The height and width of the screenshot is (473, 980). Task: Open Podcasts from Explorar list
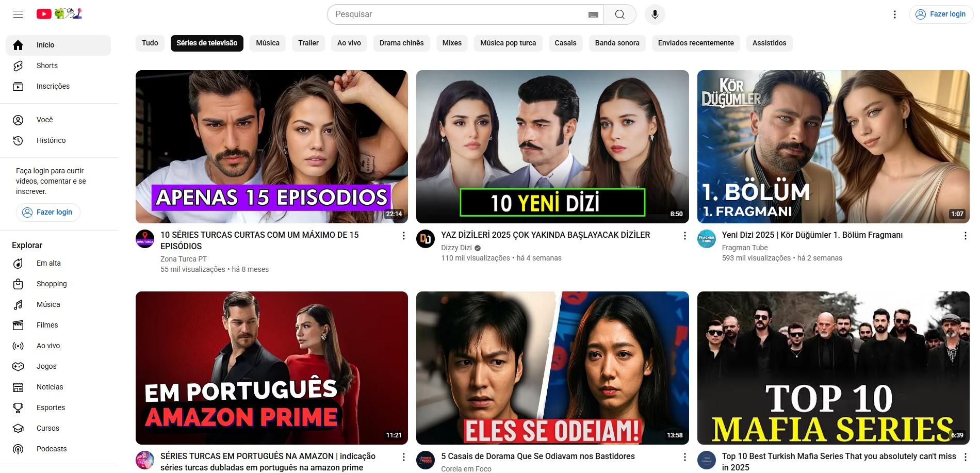52,449
